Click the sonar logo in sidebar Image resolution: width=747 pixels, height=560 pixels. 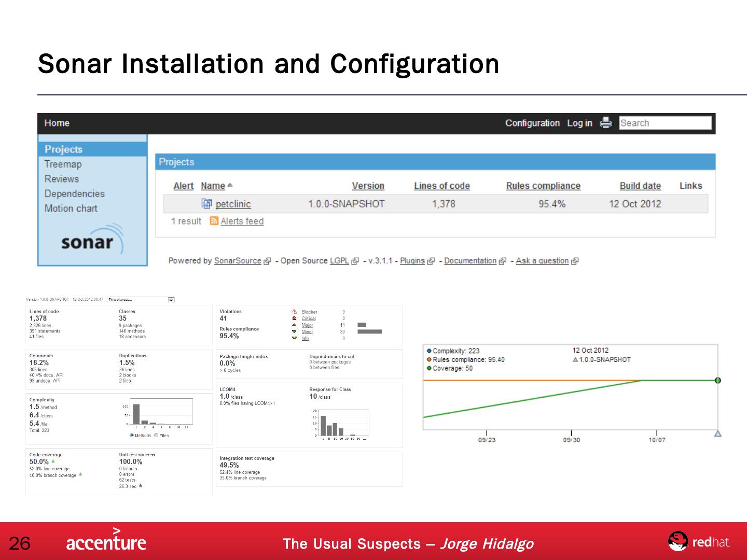(x=92, y=240)
